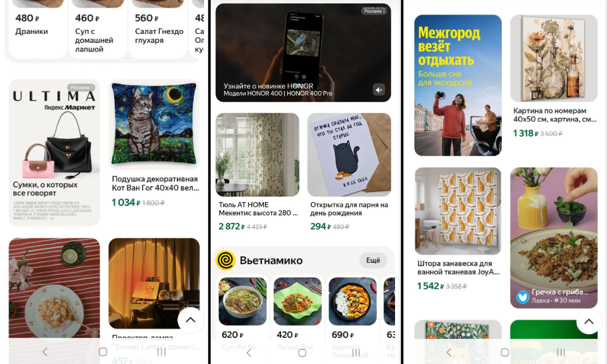Image resolution: width=607 pixels, height=364 pixels.
Task: Open recent apps in middle screen
Action: point(357,352)
